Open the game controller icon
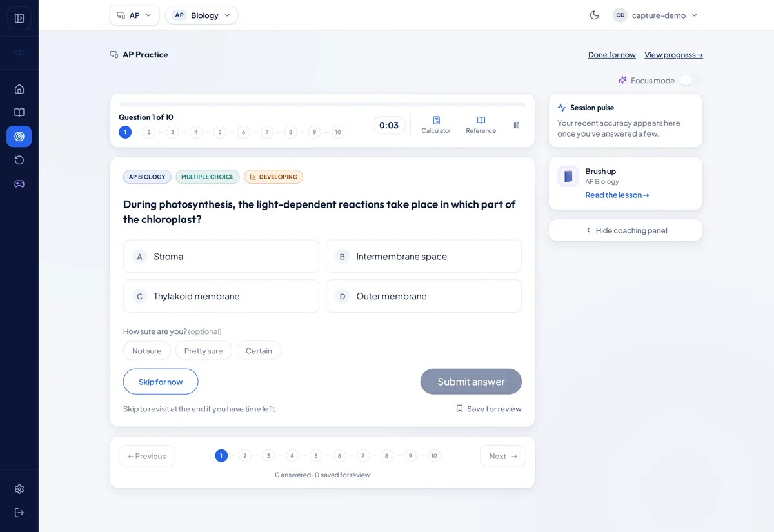 (x=19, y=184)
